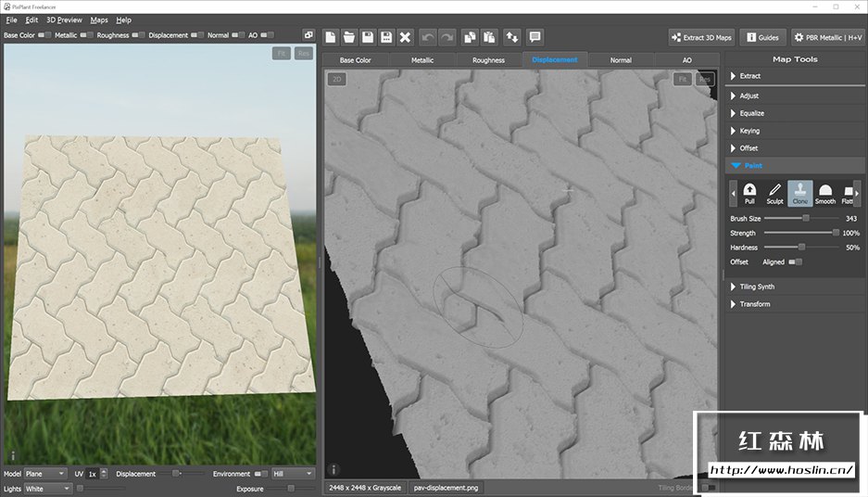Click the PBR Metallic H+V button

[828, 37]
